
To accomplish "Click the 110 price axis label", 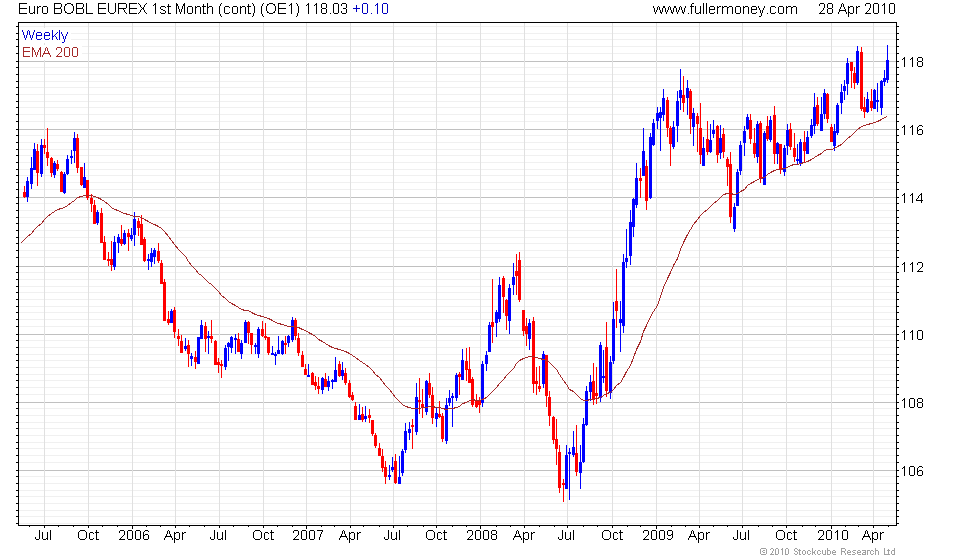I will click(911, 335).
